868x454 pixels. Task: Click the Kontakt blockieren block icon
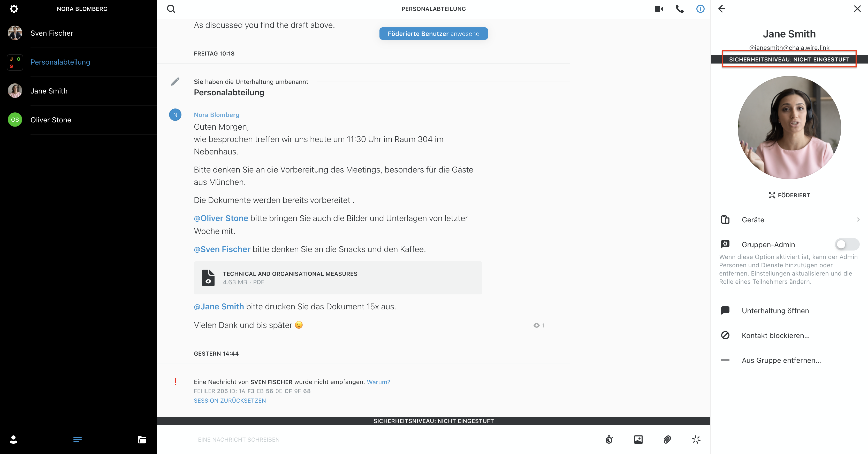click(725, 335)
